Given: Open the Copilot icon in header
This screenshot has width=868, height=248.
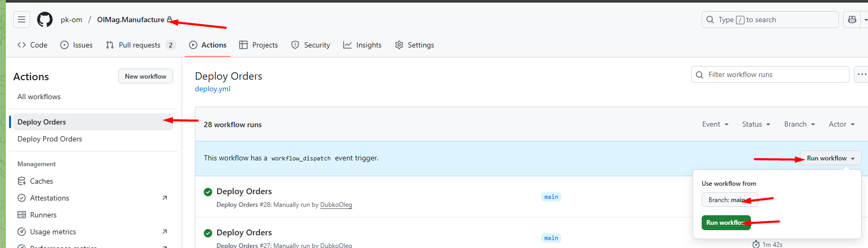Looking at the screenshot, I should (x=852, y=20).
